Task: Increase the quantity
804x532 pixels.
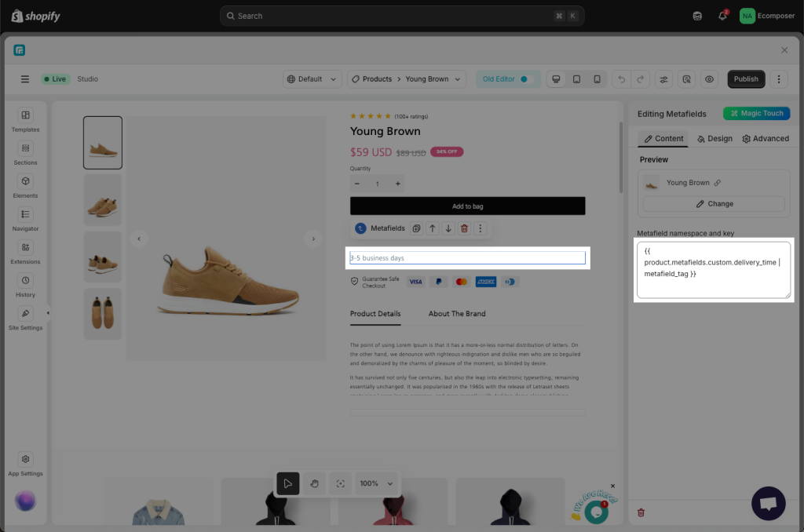Action: point(398,184)
